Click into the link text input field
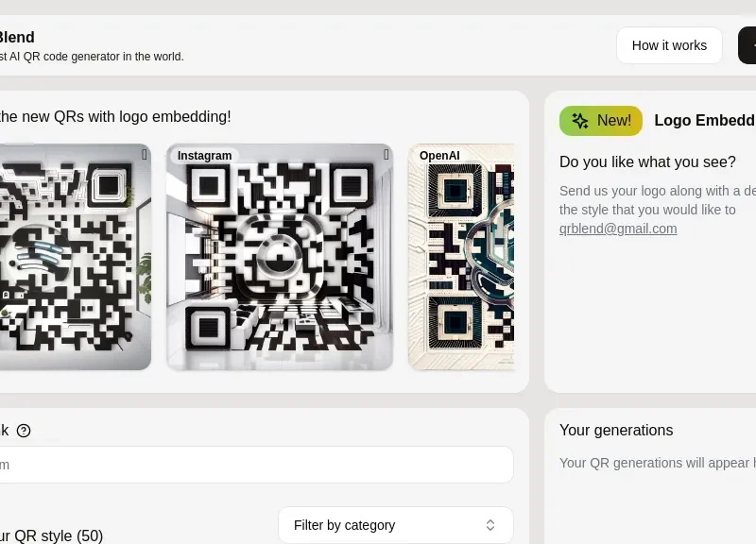The height and width of the screenshot is (544, 756). click(x=255, y=465)
